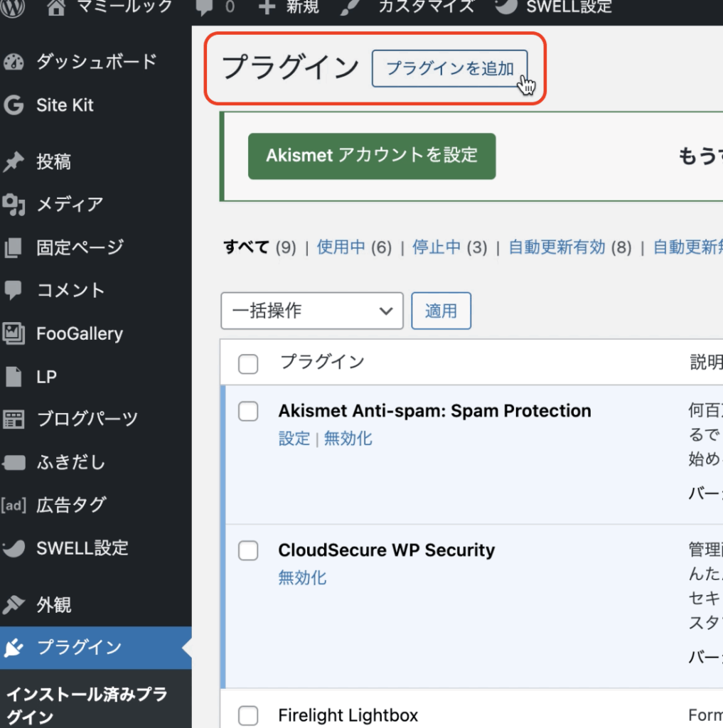The width and height of the screenshot is (723, 728).
Task: Click the Akismet 無効化 (Deactivate) link
Action: (x=348, y=439)
